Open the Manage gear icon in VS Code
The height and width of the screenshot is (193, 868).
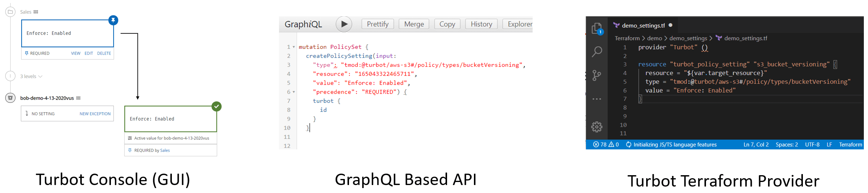pos(597,127)
